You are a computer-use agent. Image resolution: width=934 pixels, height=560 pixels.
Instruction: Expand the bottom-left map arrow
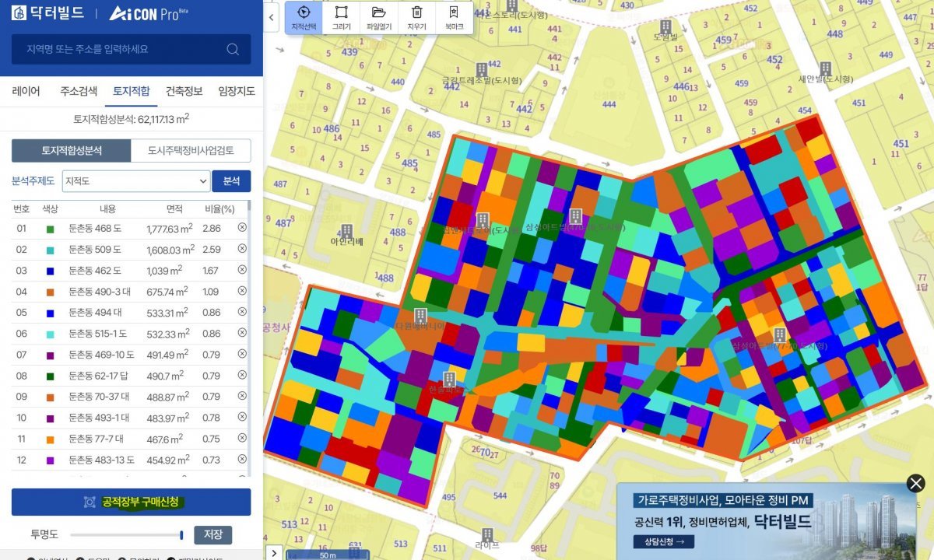click(x=272, y=552)
